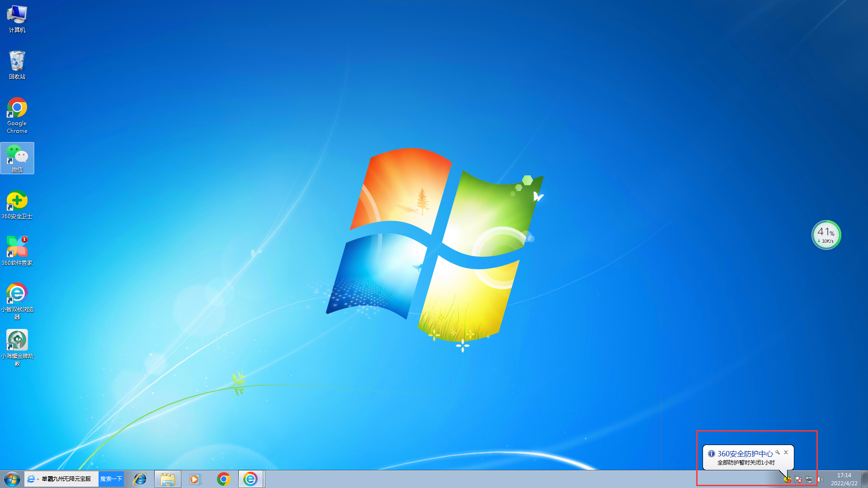Image resolution: width=868 pixels, height=488 pixels.
Task: Open Action Center flag tray icon
Action: [x=798, y=479]
